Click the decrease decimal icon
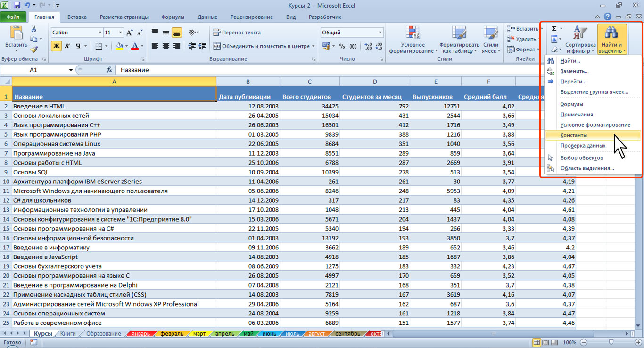Image resolution: width=644 pixels, height=348 pixels. [379, 46]
